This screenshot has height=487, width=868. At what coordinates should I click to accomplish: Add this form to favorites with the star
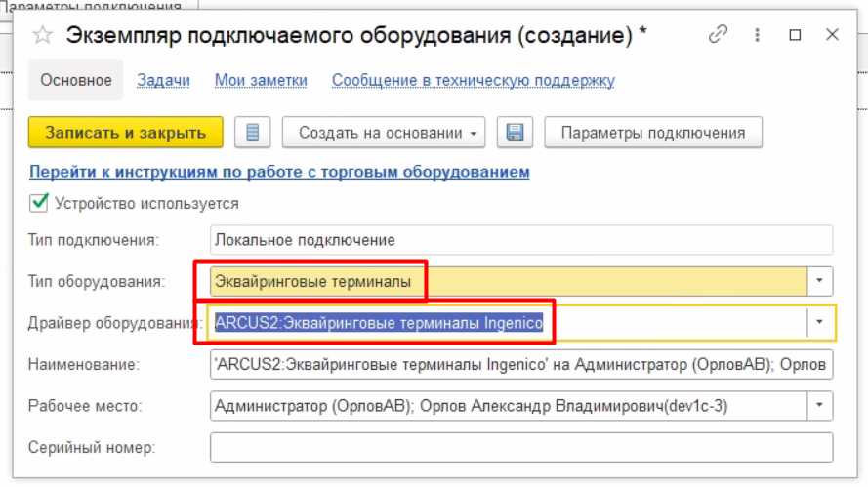pos(43,35)
